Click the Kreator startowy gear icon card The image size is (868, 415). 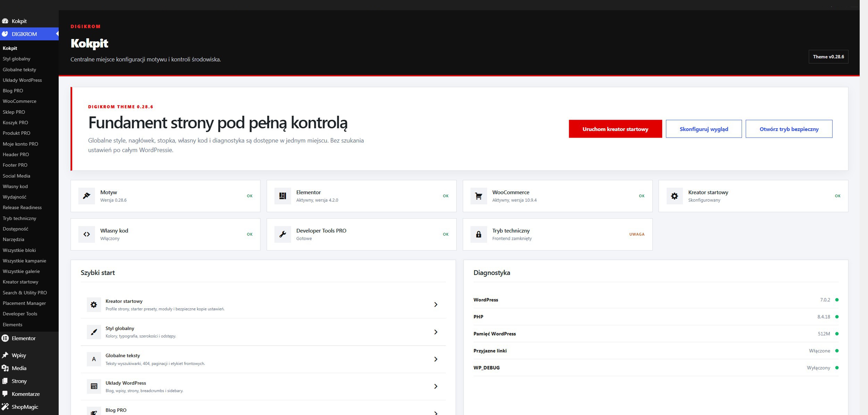(674, 196)
